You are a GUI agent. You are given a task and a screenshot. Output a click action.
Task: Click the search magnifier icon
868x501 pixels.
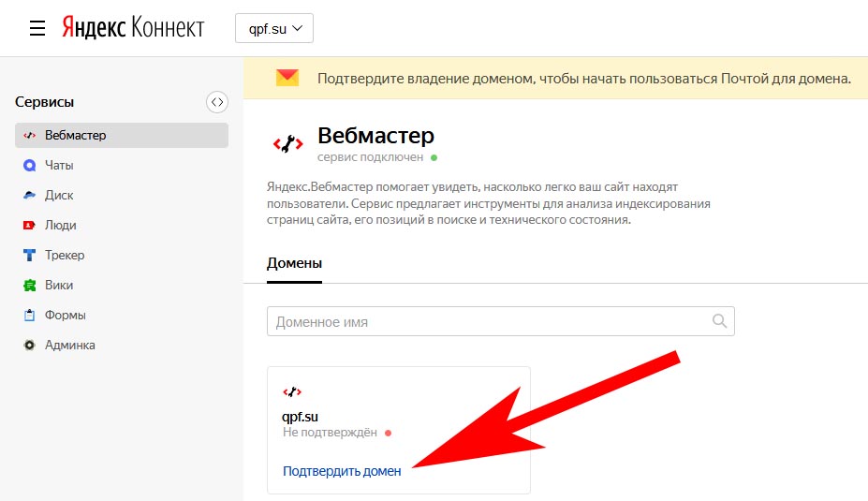719,320
